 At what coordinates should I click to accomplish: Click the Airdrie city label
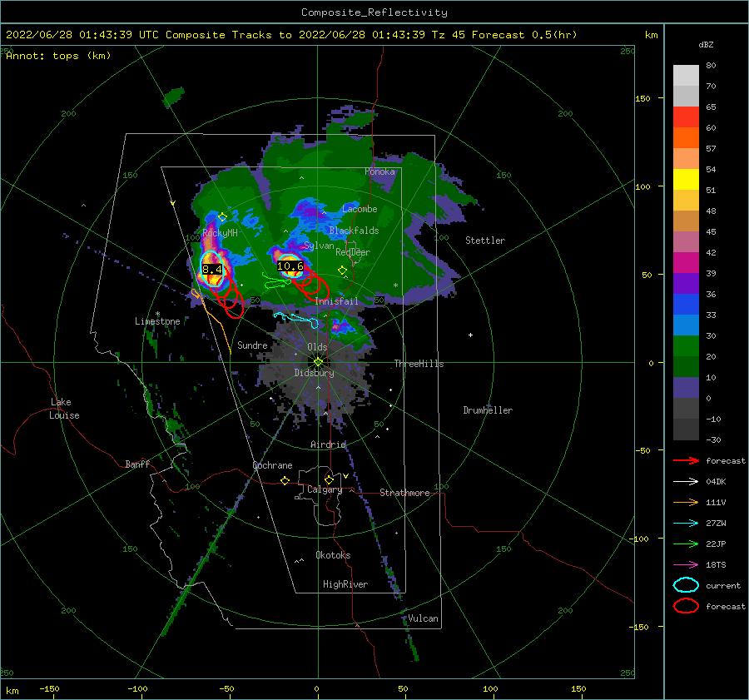pos(328,444)
